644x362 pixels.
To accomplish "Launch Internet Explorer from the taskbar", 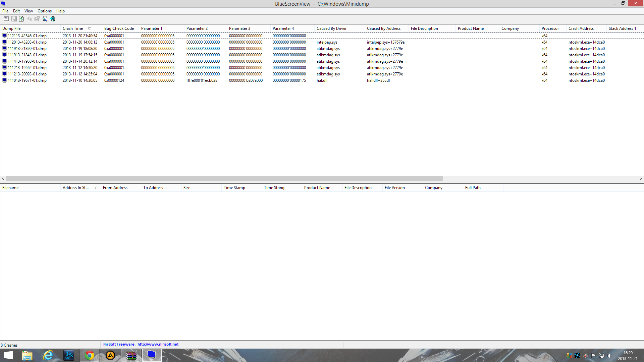I will click(x=48, y=355).
